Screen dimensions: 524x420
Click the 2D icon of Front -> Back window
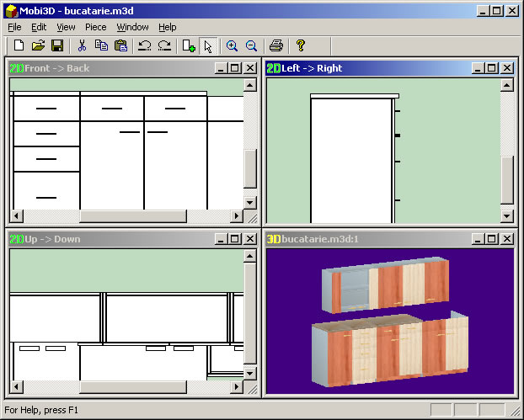(x=16, y=68)
